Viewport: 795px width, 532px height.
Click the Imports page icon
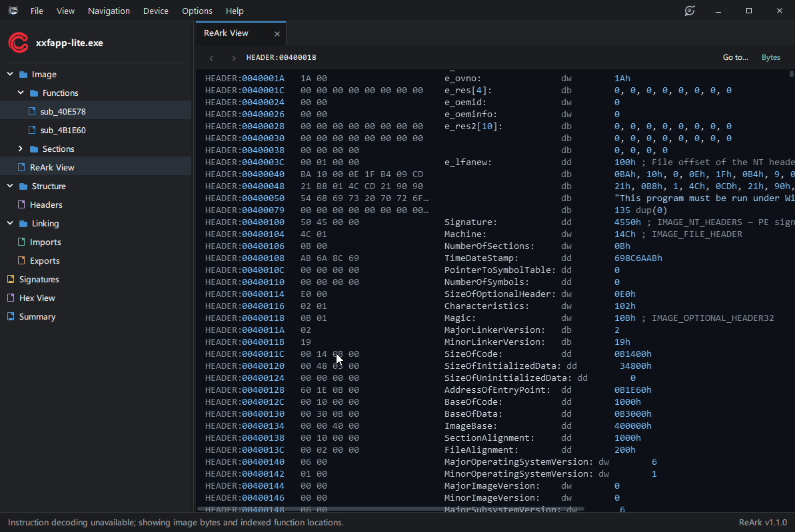coord(21,242)
